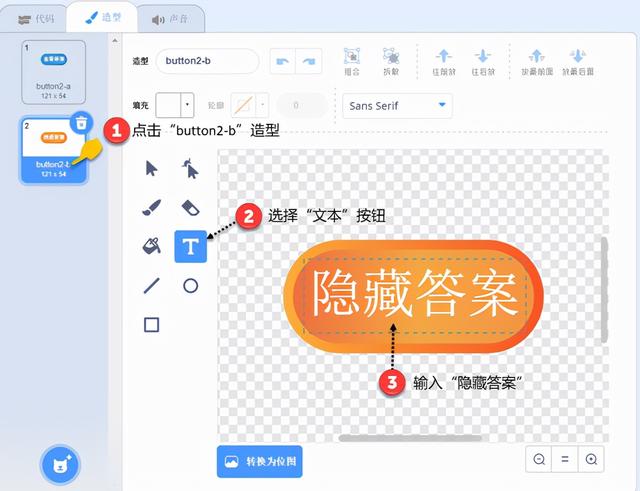Switch to the 声音 Sounds tab
The image size is (640, 491).
click(x=170, y=19)
